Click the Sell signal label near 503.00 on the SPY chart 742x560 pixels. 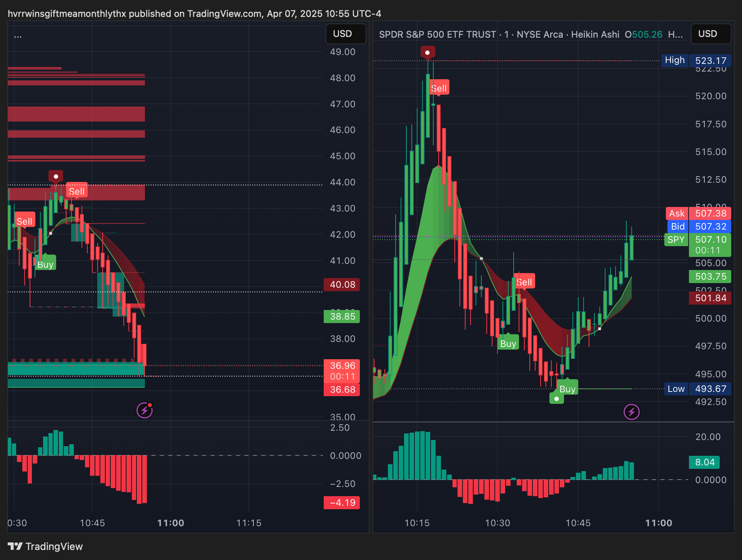(524, 282)
